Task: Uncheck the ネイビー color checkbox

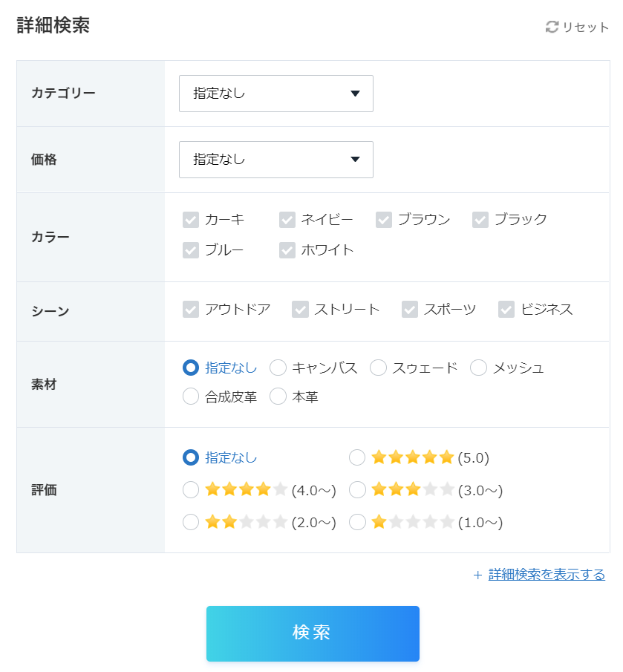Action: click(287, 220)
